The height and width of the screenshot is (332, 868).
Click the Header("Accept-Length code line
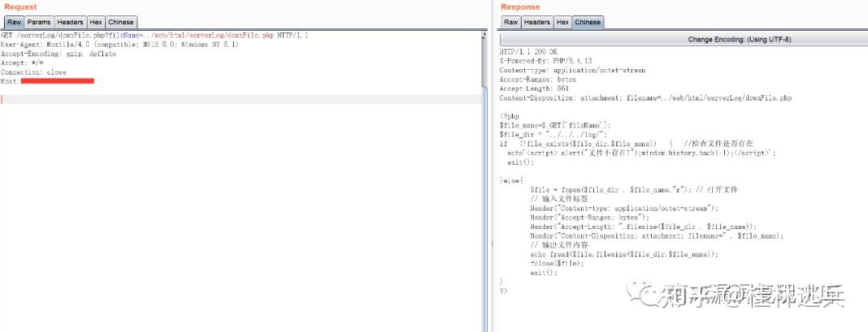point(643,227)
